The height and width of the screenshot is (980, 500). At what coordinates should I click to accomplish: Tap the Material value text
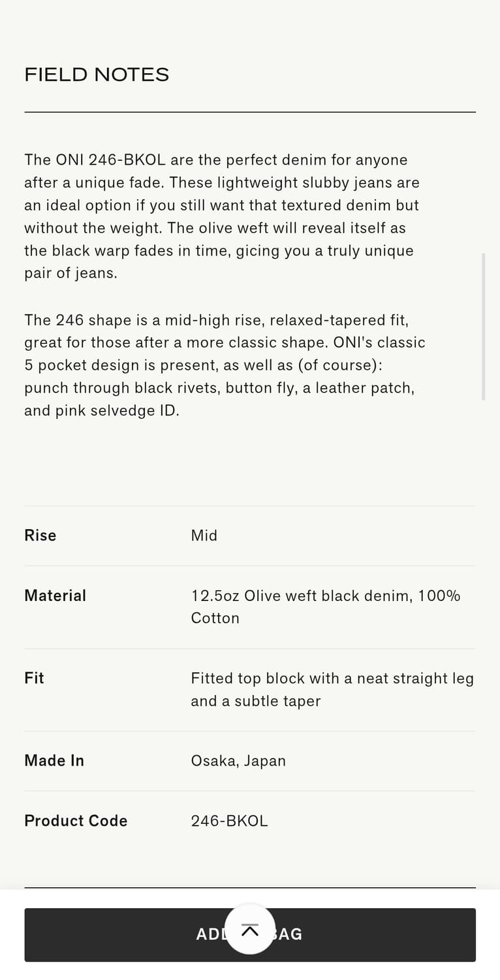[326, 606]
